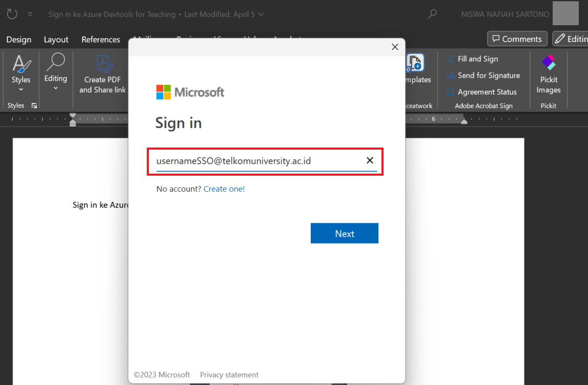Viewport: 588px width, 385px height.
Task: Click the account profile picture
Action: 566,13
